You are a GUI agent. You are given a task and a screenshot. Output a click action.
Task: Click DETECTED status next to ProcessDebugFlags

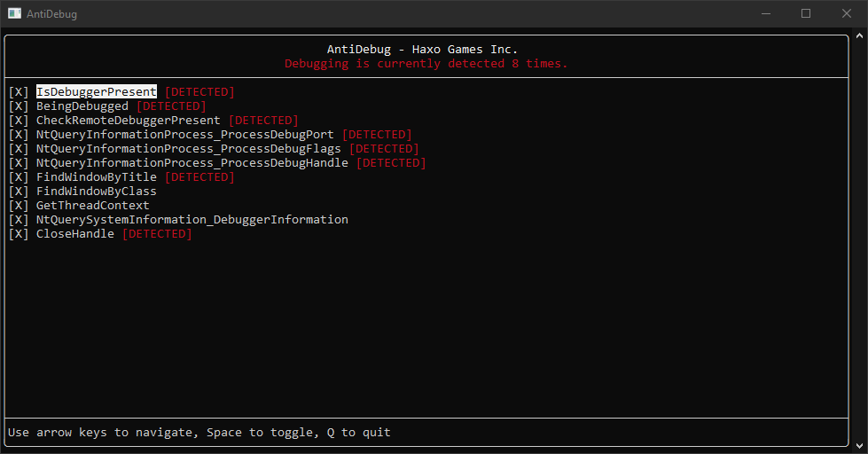[x=384, y=149]
